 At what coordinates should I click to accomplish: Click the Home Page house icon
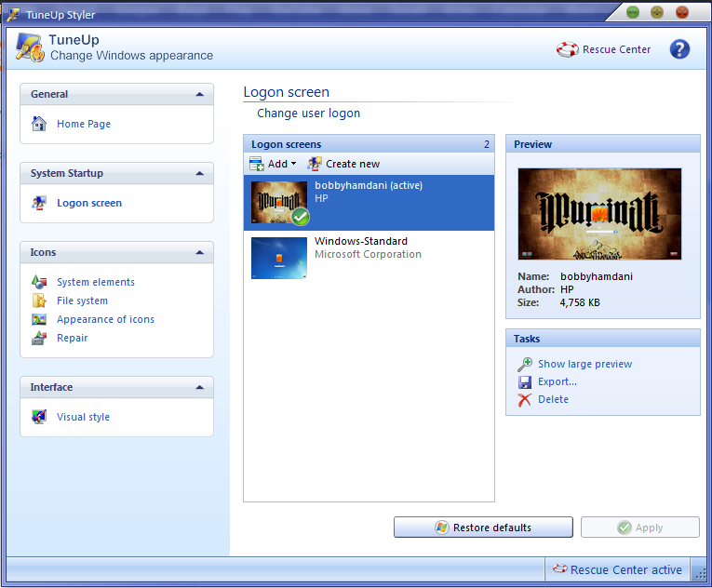(39, 124)
